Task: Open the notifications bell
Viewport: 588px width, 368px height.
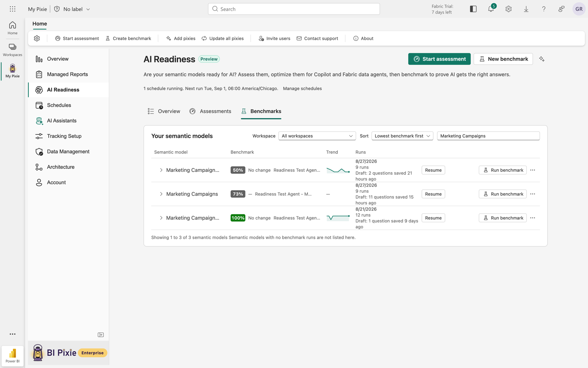Action: coord(491,9)
